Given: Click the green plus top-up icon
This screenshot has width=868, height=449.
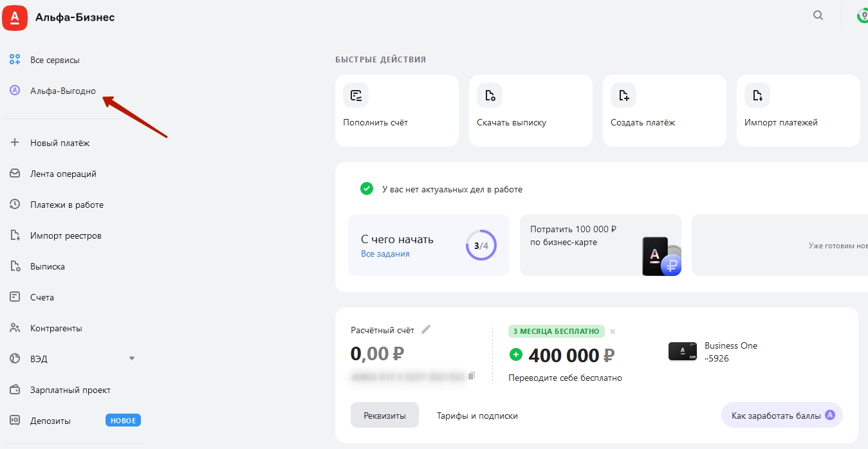Looking at the screenshot, I should coord(515,354).
